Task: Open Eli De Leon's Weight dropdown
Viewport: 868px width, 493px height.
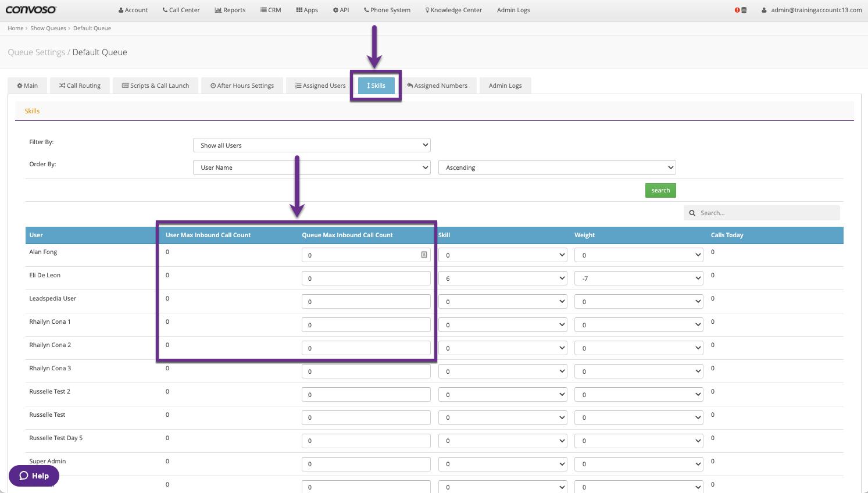Action: 638,278
